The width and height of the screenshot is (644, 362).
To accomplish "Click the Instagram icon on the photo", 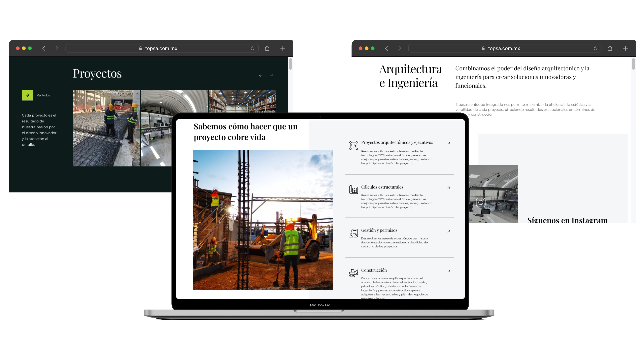I will (480, 202).
